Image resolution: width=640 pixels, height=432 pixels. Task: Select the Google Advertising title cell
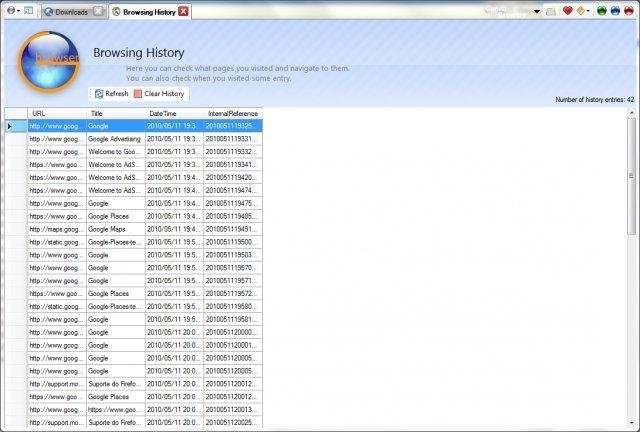(116, 139)
